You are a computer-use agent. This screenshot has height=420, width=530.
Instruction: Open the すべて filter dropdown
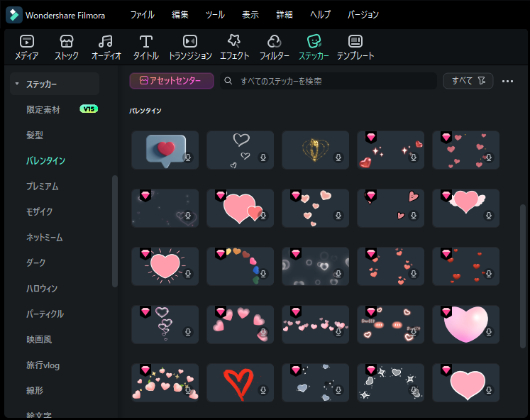[468, 81]
